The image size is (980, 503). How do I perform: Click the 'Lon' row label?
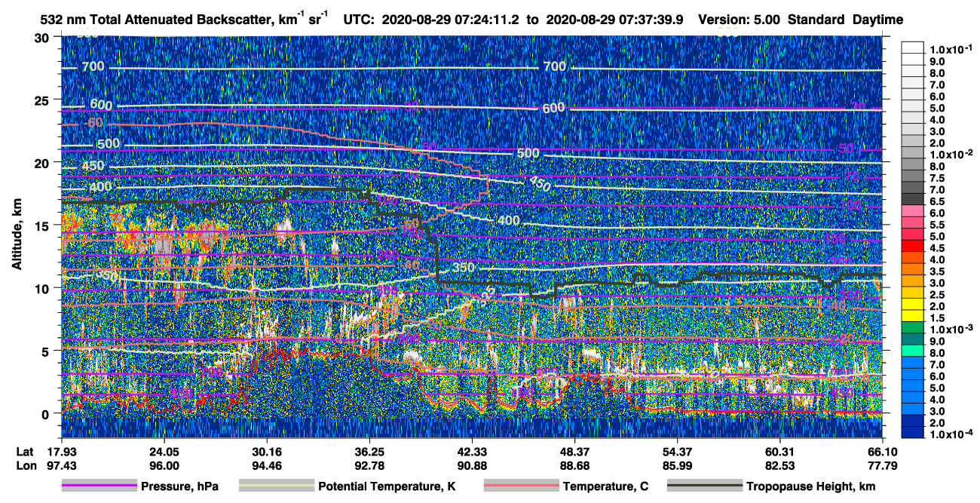pyautogui.click(x=26, y=466)
